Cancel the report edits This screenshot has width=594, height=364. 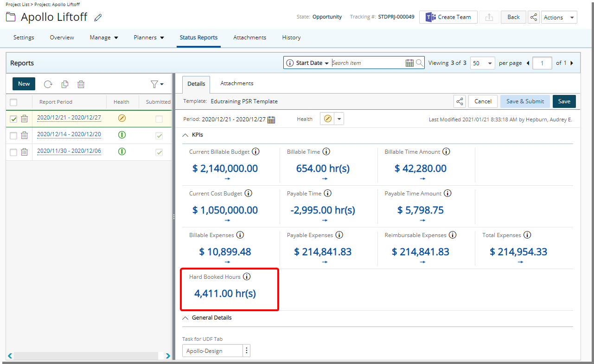483,101
